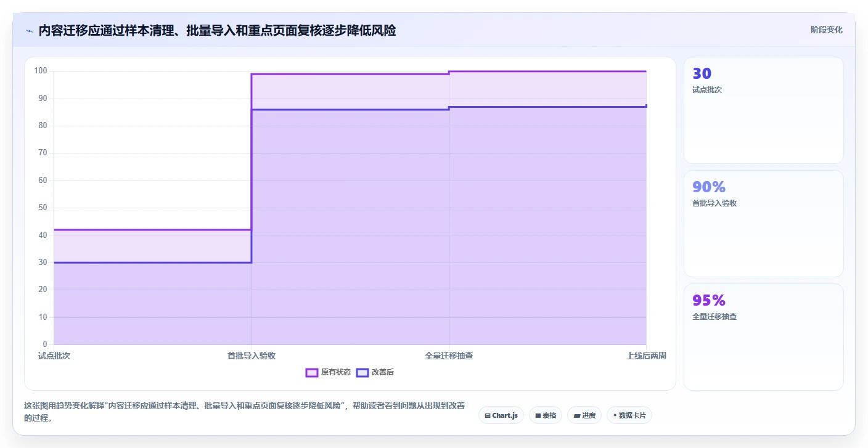Image resolution: width=868 pixels, height=448 pixels.
Task: Open the 90% 首批导入验收 data card
Action: 764,224
